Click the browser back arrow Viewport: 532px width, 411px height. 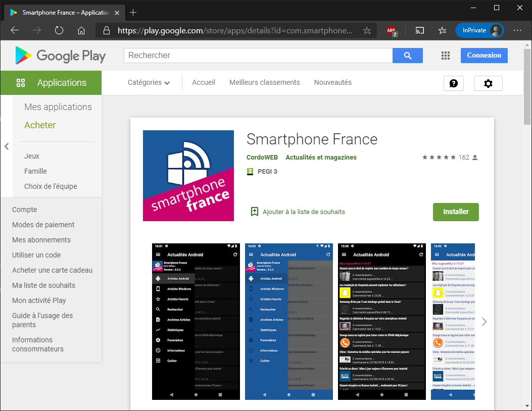tap(15, 30)
